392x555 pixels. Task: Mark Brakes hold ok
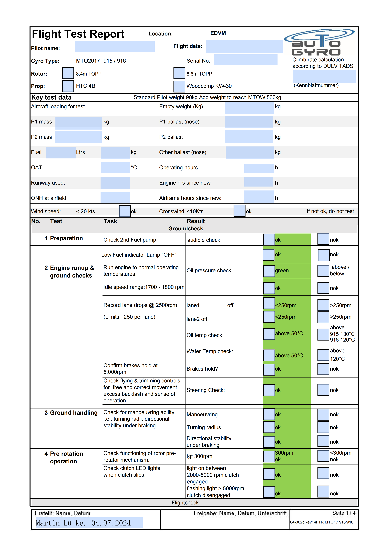pos(269,370)
